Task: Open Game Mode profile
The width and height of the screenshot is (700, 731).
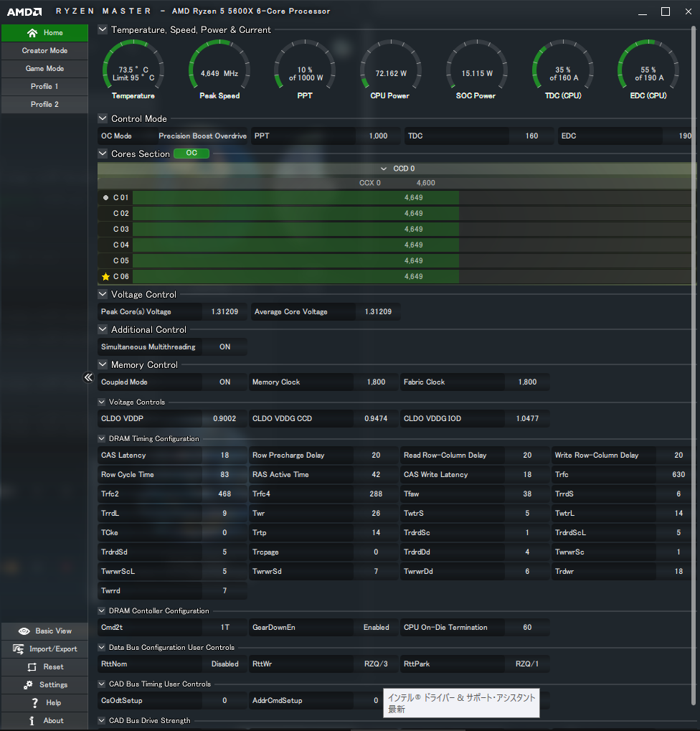Action: pyautogui.click(x=44, y=69)
